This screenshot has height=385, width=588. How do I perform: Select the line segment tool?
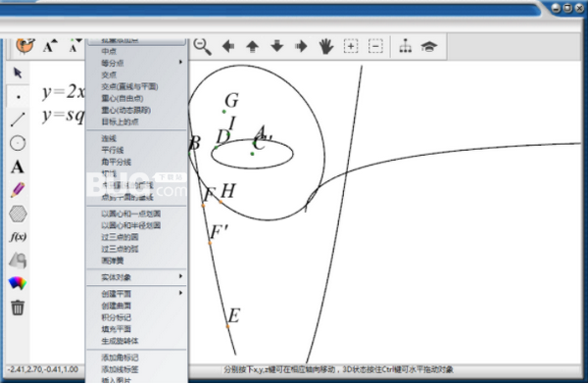18,120
